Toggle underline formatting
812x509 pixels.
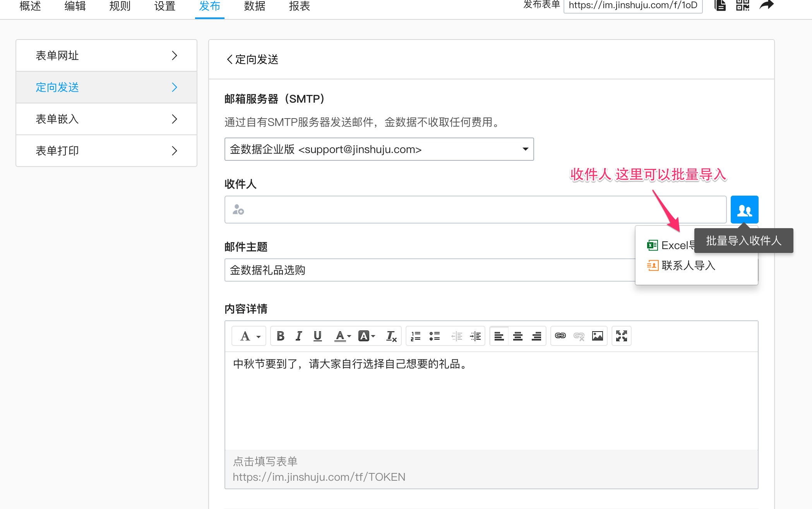click(x=318, y=336)
